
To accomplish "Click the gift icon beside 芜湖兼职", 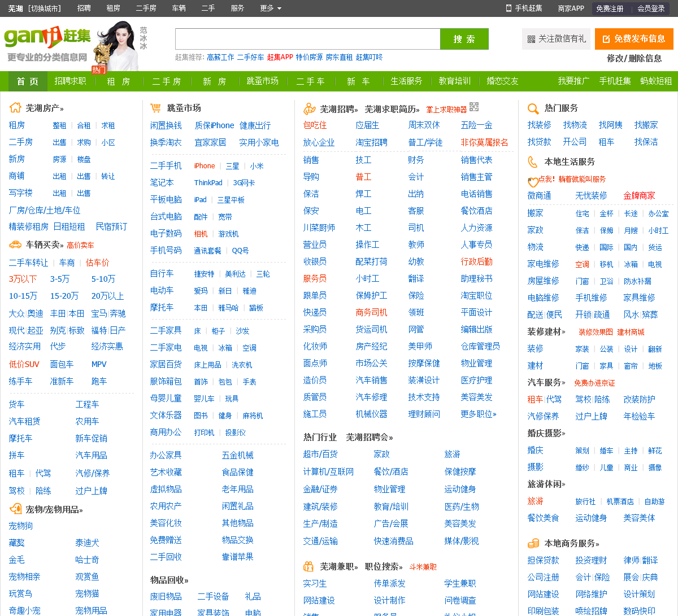I will [x=308, y=566].
